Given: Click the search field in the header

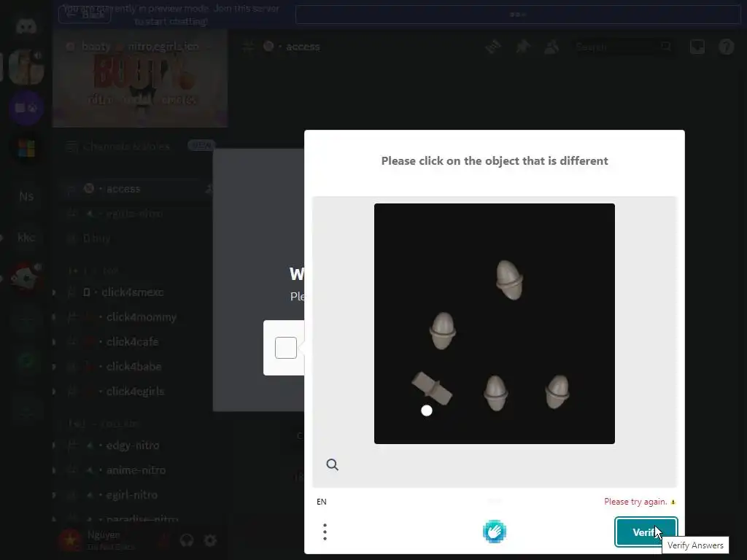Looking at the screenshot, I should pyautogui.click(x=623, y=47).
